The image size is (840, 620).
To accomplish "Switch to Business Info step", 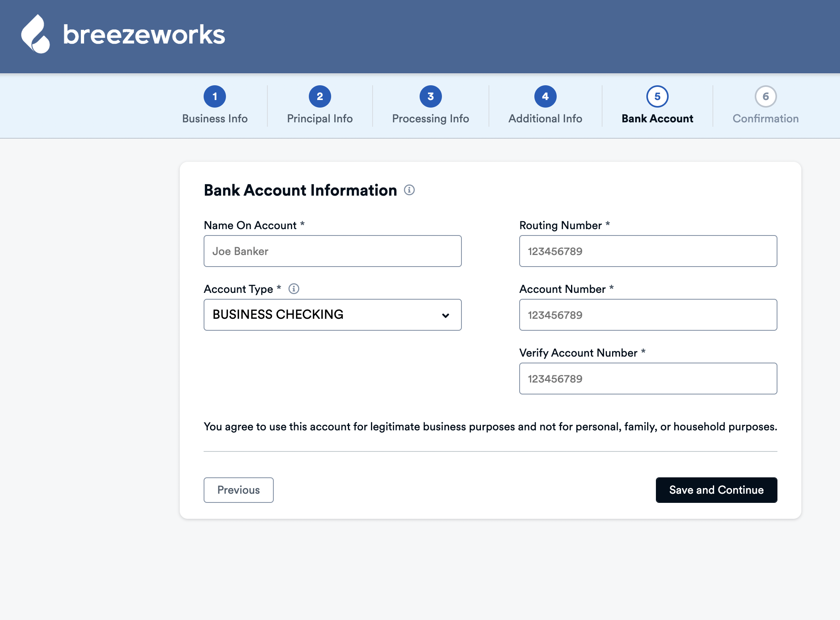I will [215, 119].
